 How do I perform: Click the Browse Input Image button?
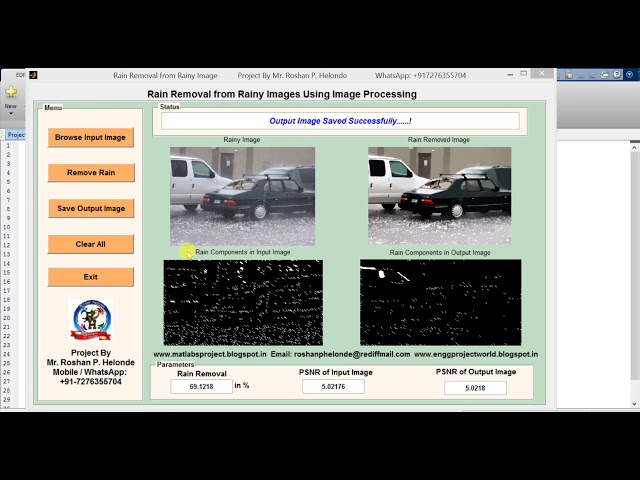click(90, 138)
